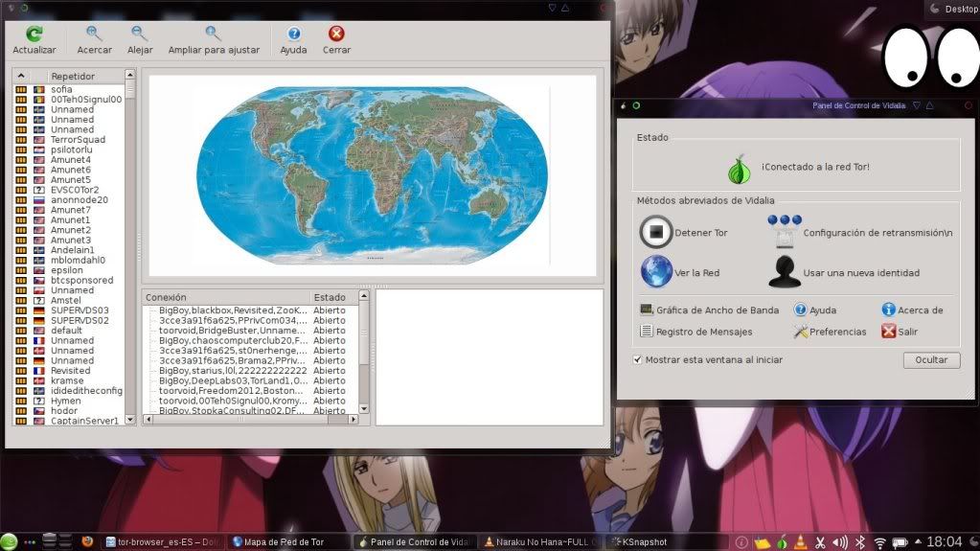The height and width of the screenshot is (551, 980).
Task: Open Configuración de retransmisión icon
Action: click(785, 231)
